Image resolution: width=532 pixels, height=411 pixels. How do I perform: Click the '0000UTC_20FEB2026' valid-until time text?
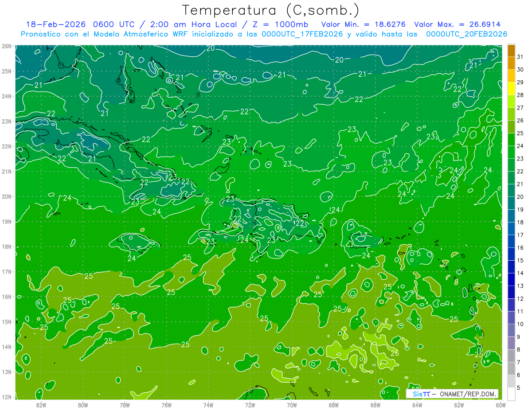466,34
